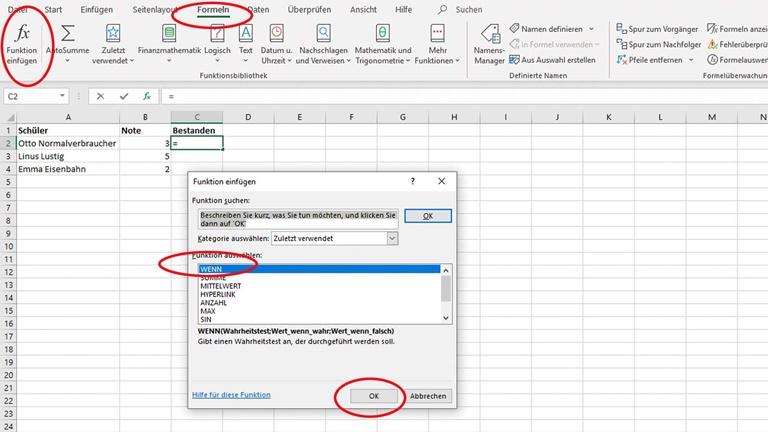Click the formula bar input area
The width and height of the screenshot is (768, 432).
coord(465,96)
